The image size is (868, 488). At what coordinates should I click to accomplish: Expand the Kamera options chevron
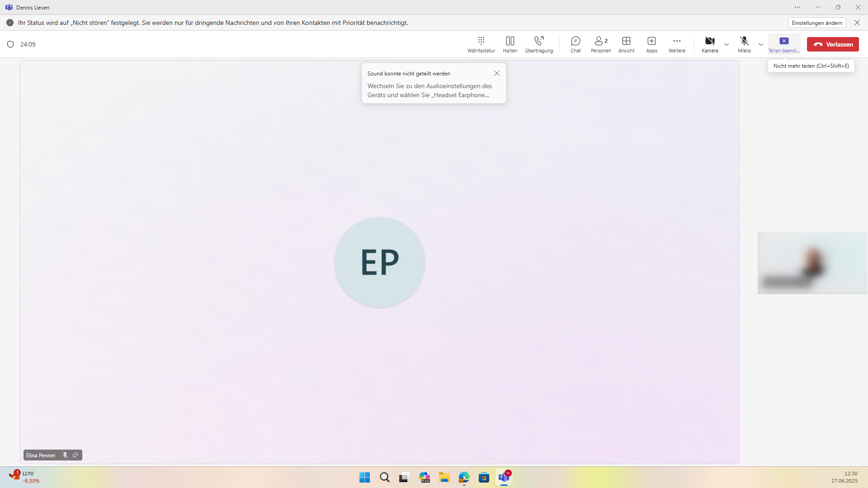click(726, 44)
